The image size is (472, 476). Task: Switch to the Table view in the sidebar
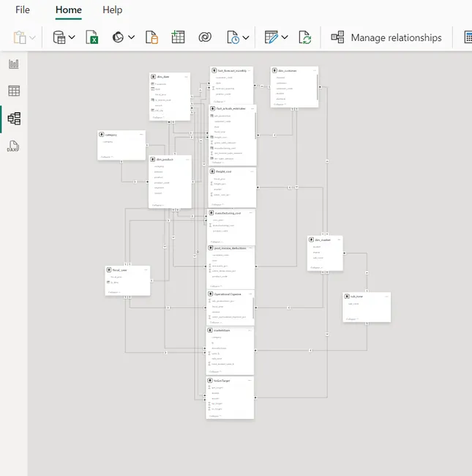click(x=14, y=91)
